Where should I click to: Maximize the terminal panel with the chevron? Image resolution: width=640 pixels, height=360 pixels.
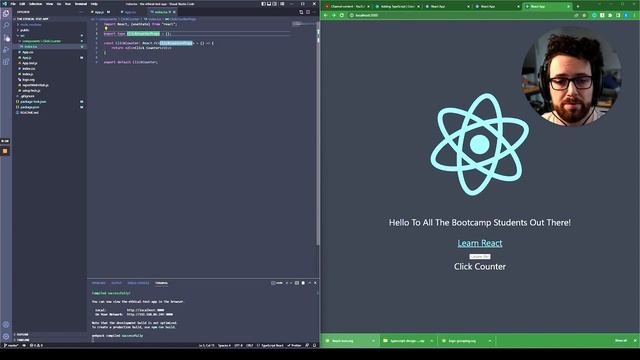tap(309, 283)
